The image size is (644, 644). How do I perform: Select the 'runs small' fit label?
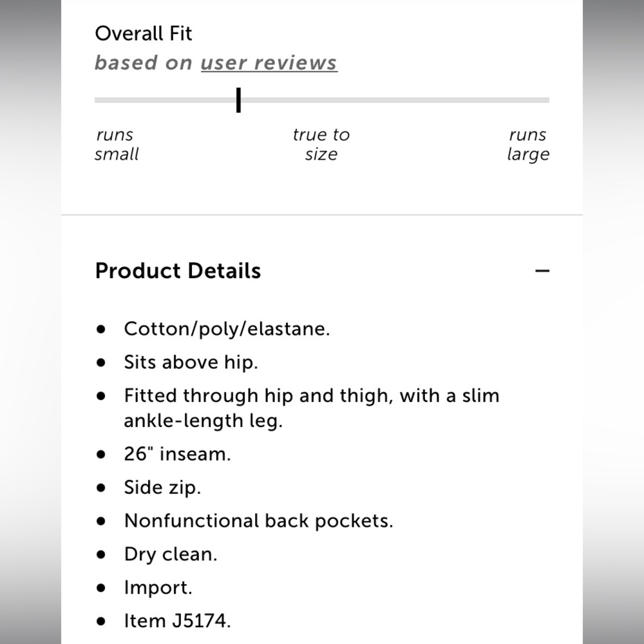pyautogui.click(x=116, y=144)
